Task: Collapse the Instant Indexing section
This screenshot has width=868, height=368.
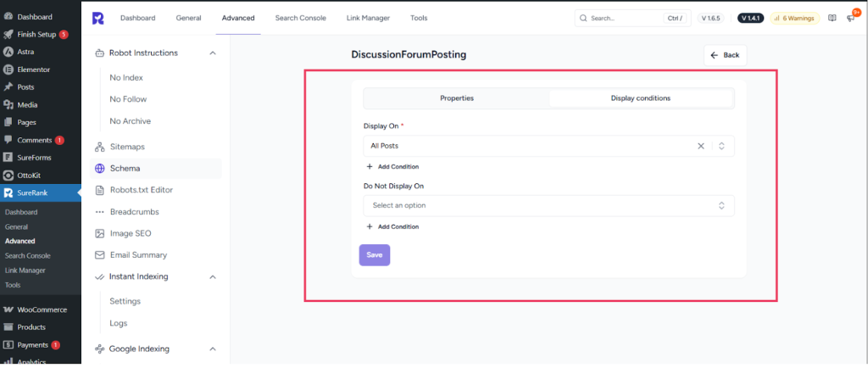Action: [x=213, y=276]
